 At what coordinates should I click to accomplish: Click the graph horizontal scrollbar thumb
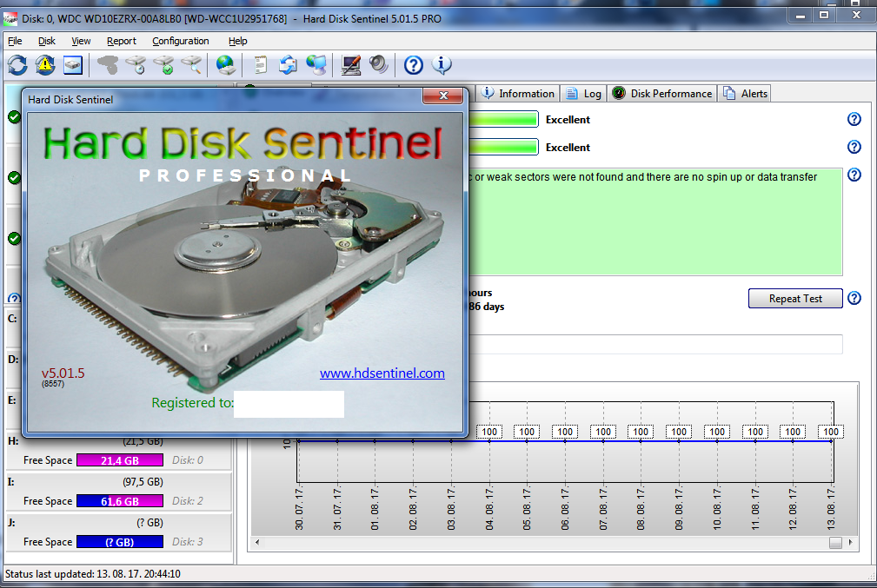[x=835, y=542]
